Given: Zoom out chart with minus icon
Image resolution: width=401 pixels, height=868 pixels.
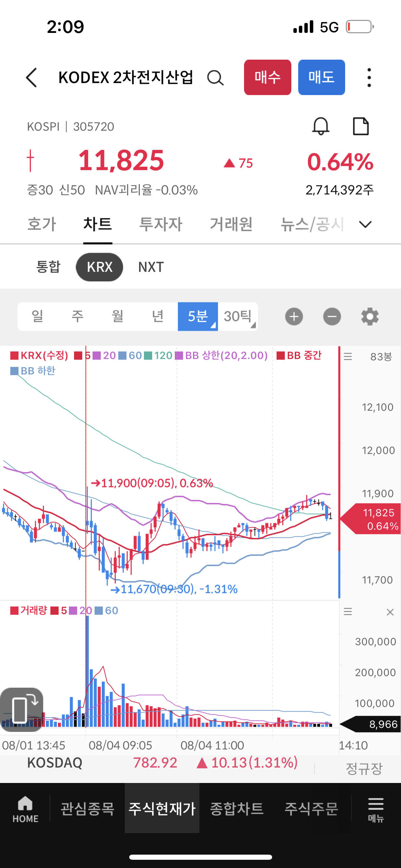Looking at the screenshot, I should (x=332, y=316).
